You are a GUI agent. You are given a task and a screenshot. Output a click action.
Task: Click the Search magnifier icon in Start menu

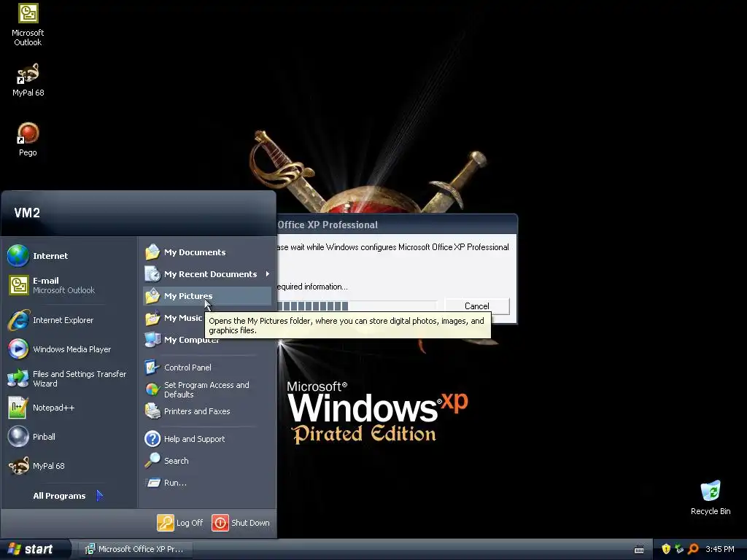152,461
